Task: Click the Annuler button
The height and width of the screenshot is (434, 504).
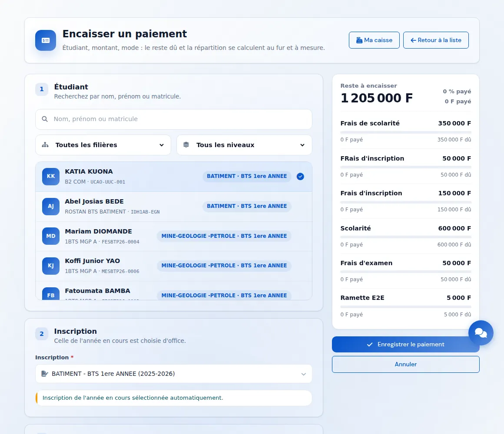Action: pyautogui.click(x=406, y=364)
